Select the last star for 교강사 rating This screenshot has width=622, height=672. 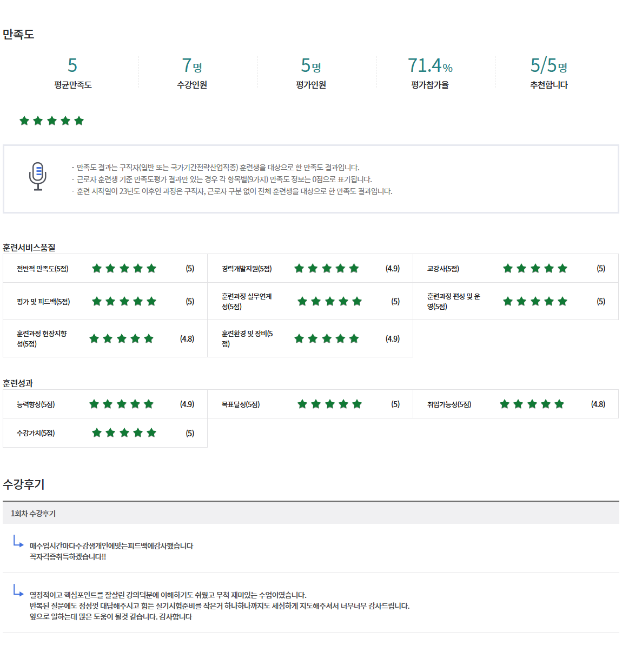tap(563, 268)
